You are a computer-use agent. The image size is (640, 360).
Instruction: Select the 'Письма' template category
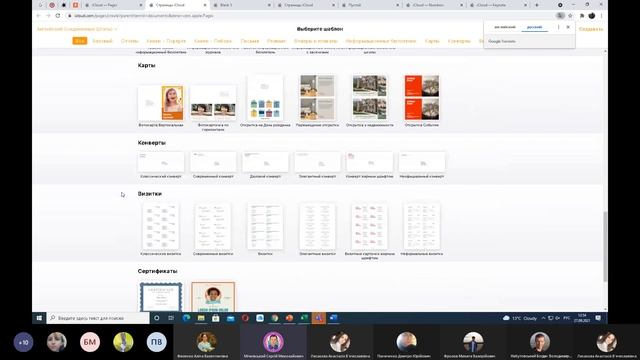coord(250,41)
